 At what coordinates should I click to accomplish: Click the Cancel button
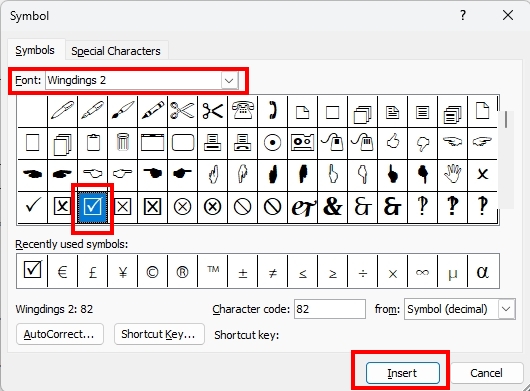point(486,373)
